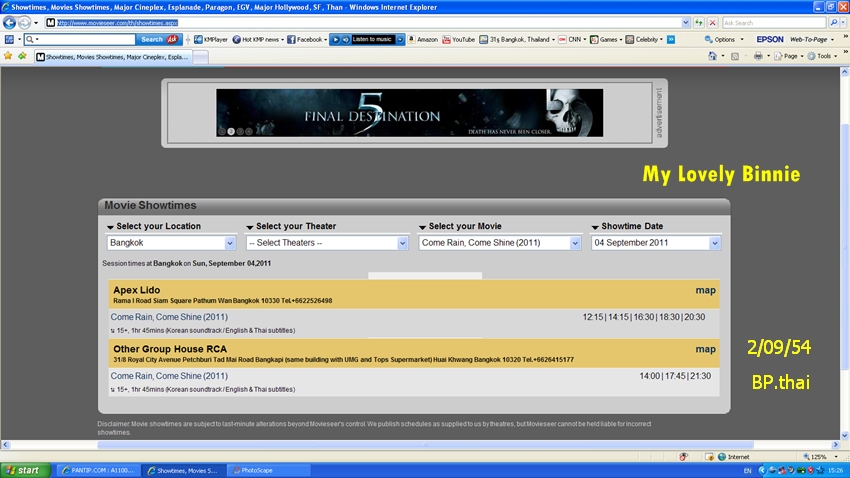Select second banner slide dot indicator
This screenshot has height=478, width=850.
pos(231,131)
